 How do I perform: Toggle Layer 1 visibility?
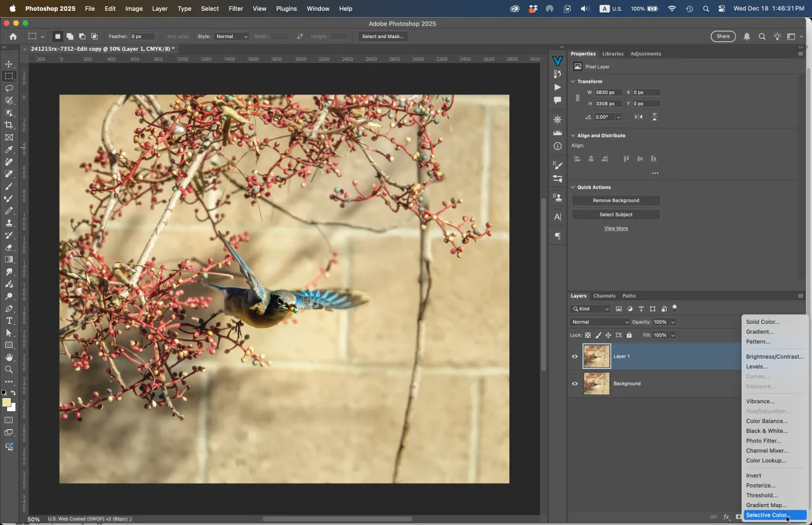point(575,356)
